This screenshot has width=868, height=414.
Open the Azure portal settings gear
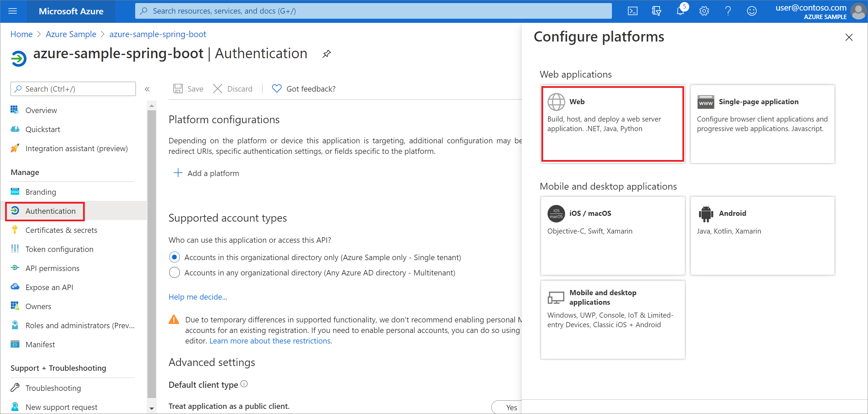[x=704, y=11]
